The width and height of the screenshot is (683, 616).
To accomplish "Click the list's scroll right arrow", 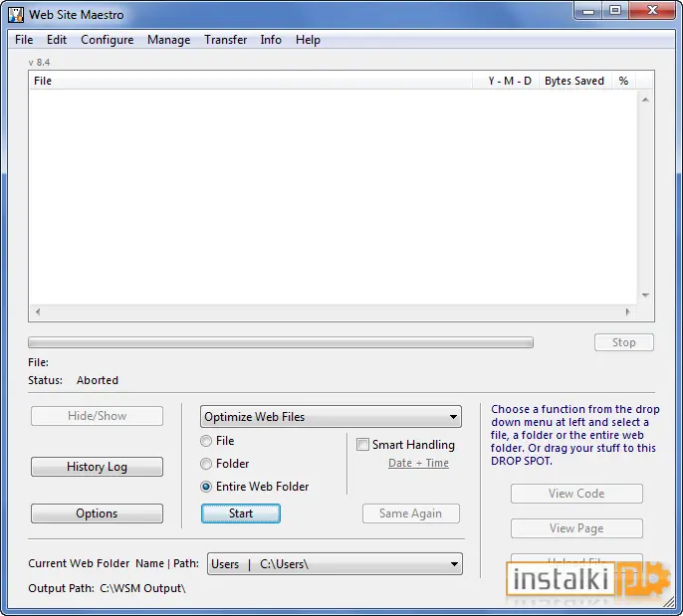I will 627,311.
